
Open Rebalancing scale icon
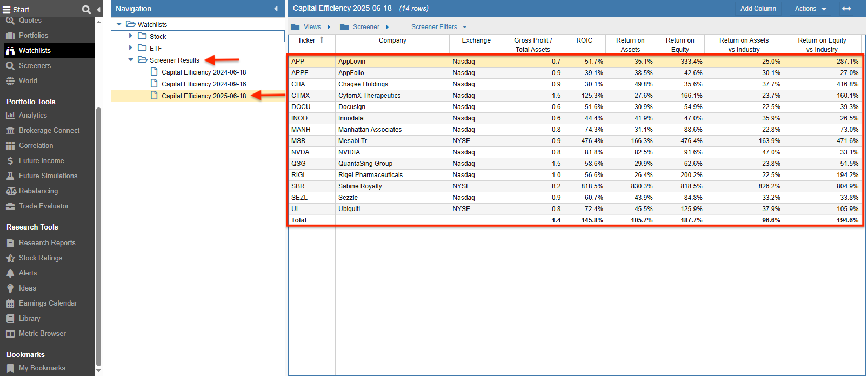point(10,191)
